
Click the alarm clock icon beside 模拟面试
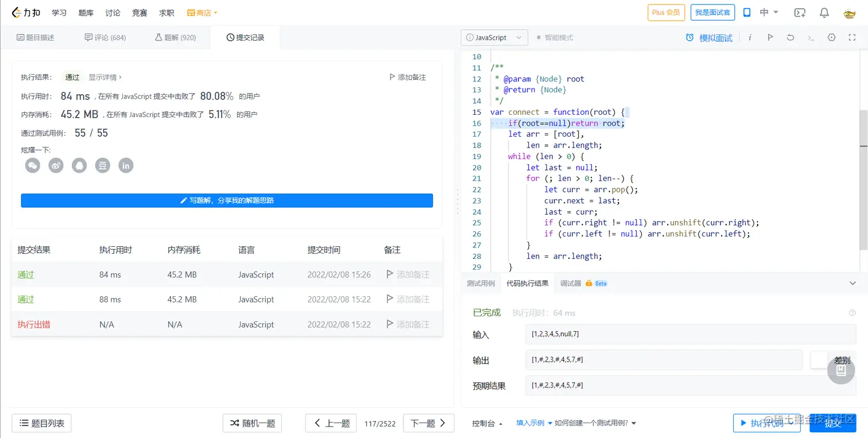[689, 38]
